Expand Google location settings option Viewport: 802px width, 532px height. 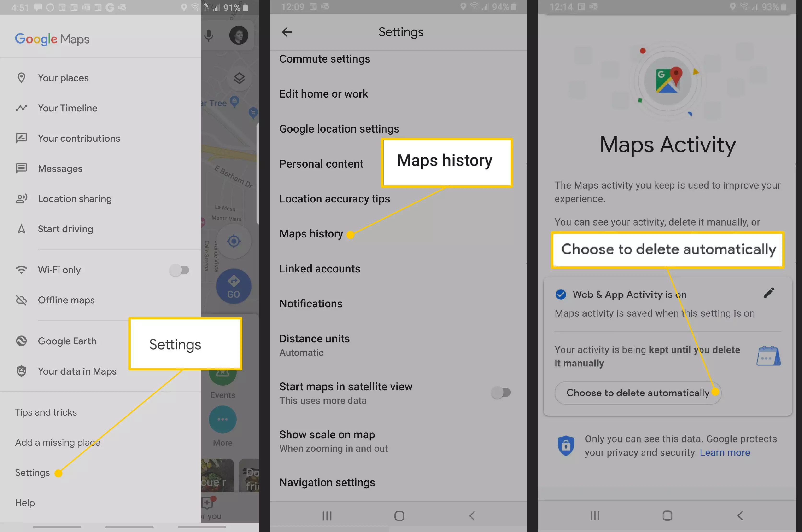click(339, 128)
